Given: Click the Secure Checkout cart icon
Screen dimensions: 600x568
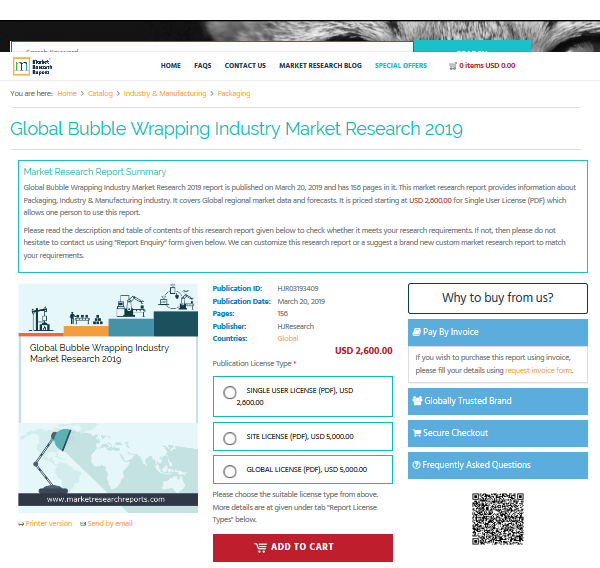Looking at the screenshot, I should tap(417, 433).
